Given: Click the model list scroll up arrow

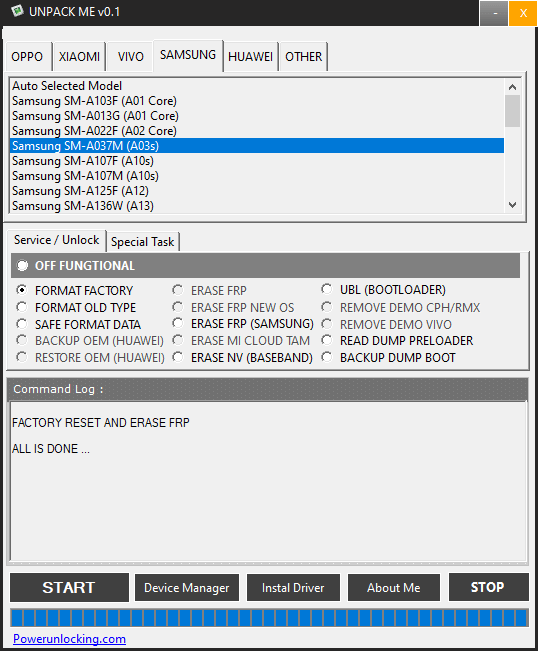Looking at the screenshot, I should 512,87.
